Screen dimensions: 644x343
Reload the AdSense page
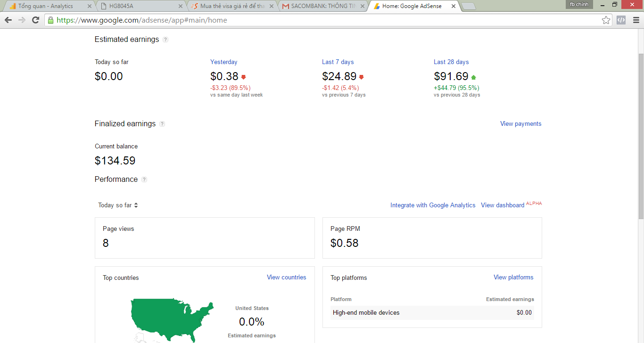click(x=35, y=20)
